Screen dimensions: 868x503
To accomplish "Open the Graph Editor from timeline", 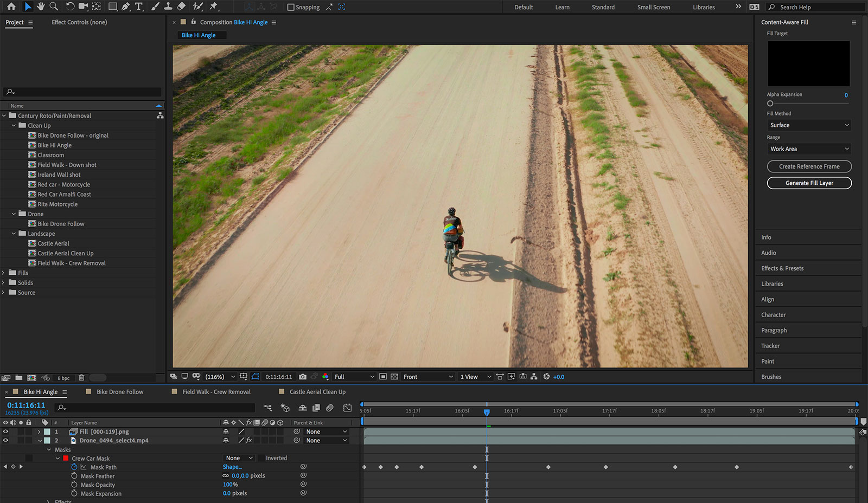I will point(347,408).
